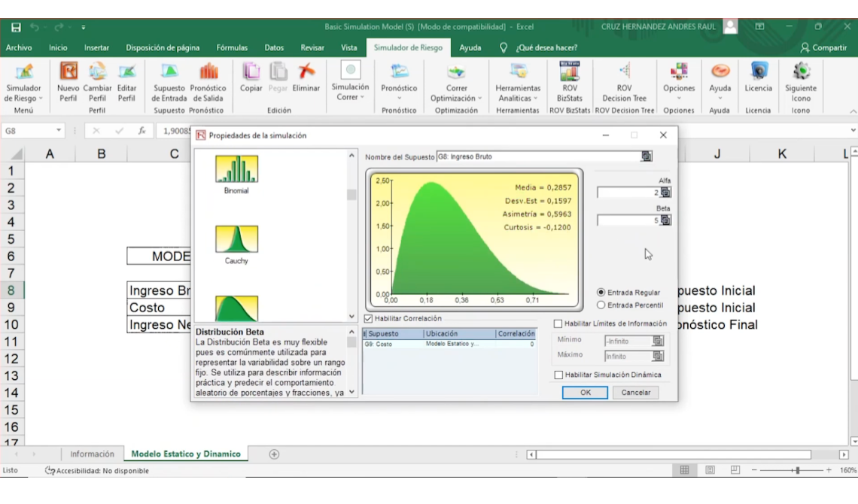The height and width of the screenshot is (504, 858).
Task: Click cell link icon next to Beta field
Action: 665,220
